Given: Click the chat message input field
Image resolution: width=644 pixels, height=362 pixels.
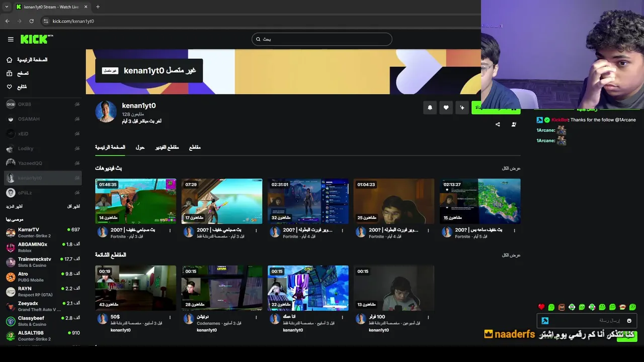Looking at the screenshot, I should point(587,321).
